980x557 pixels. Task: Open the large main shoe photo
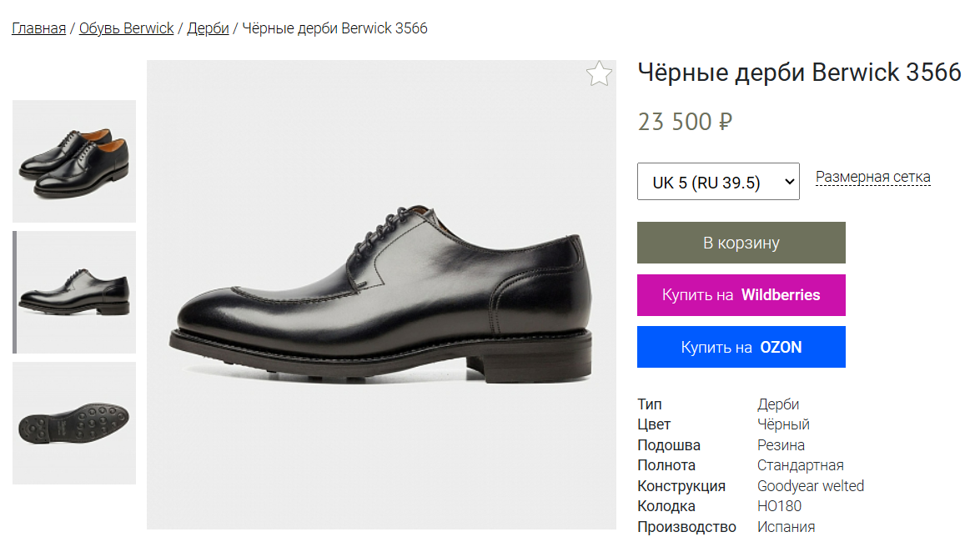coord(381,294)
